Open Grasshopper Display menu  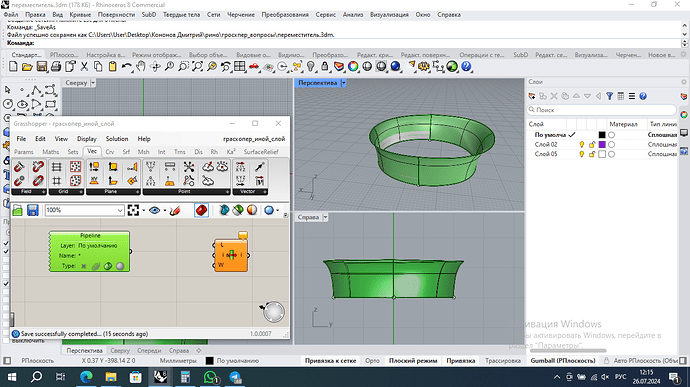[87, 139]
